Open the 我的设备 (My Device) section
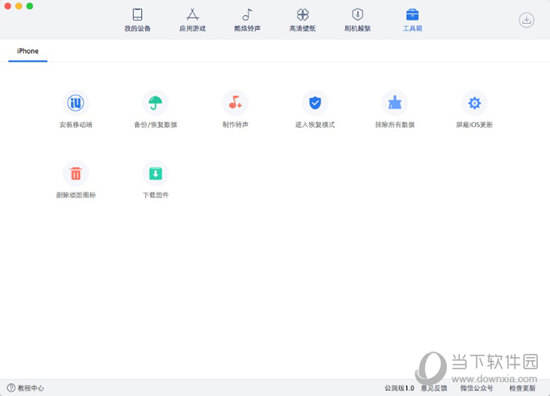The image size is (550, 396). coord(137,20)
